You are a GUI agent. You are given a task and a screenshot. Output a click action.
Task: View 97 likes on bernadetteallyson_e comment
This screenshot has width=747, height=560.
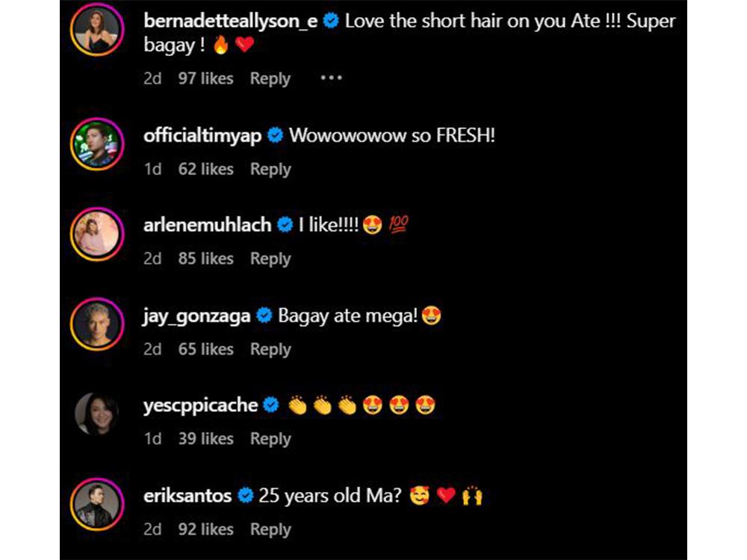[x=205, y=78]
